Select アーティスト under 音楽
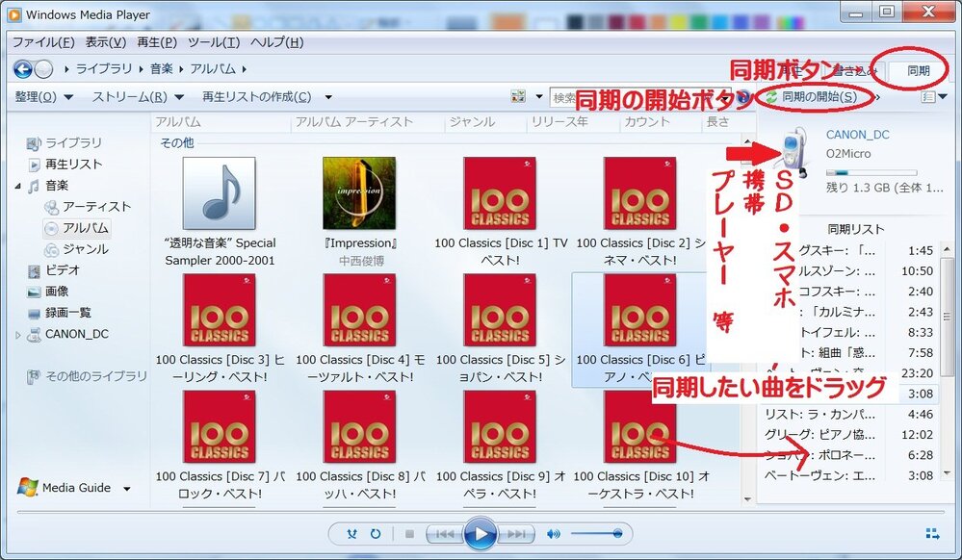Image resolution: width=962 pixels, height=560 pixels. [97, 207]
